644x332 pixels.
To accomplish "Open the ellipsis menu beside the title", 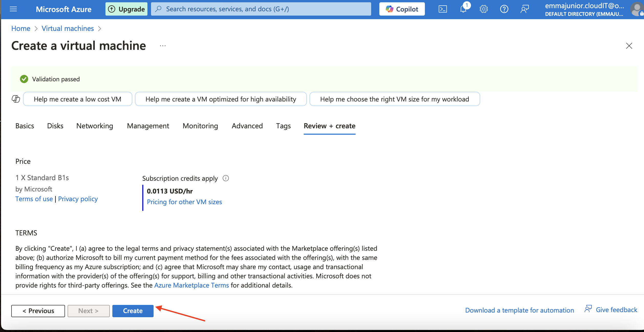I will click(x=163, y=46).
